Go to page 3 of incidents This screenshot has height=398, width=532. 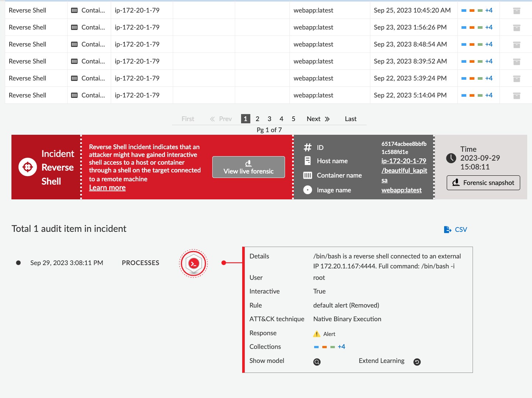coord(270,119)
